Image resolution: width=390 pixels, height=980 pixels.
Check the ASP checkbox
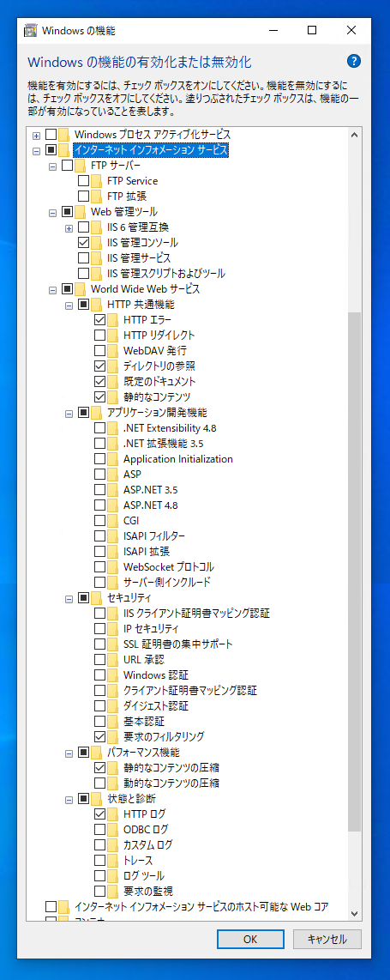99,475
